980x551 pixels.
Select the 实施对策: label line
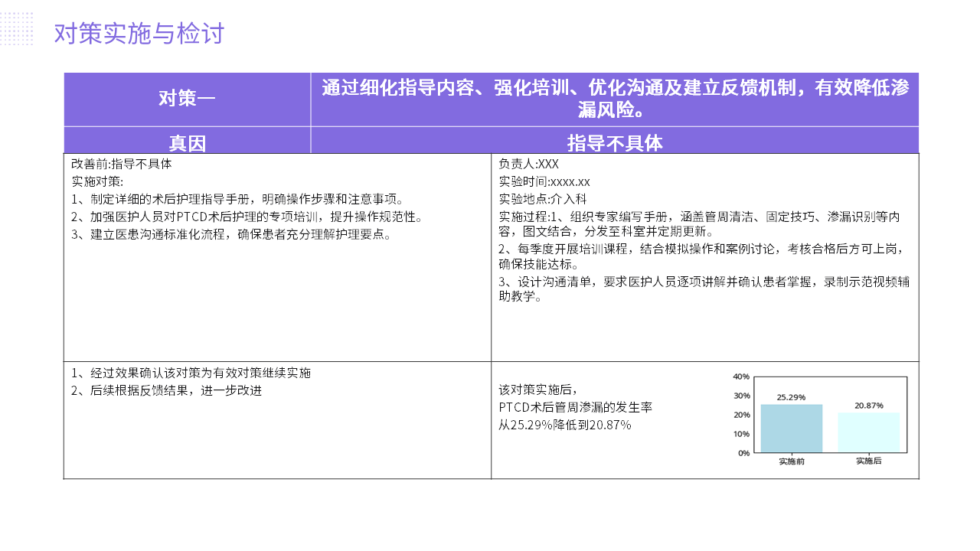[x=97, y=181]
